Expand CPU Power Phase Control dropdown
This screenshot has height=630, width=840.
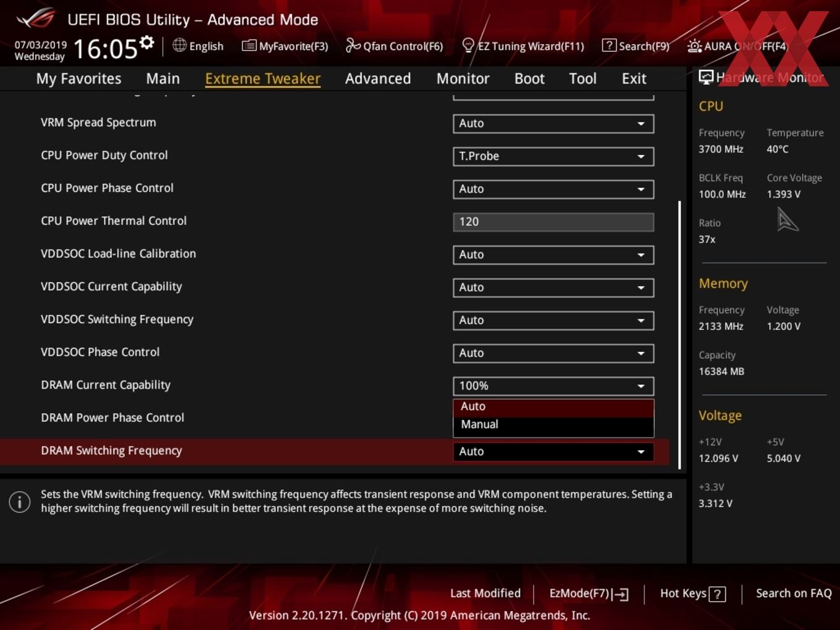(553, 189)
